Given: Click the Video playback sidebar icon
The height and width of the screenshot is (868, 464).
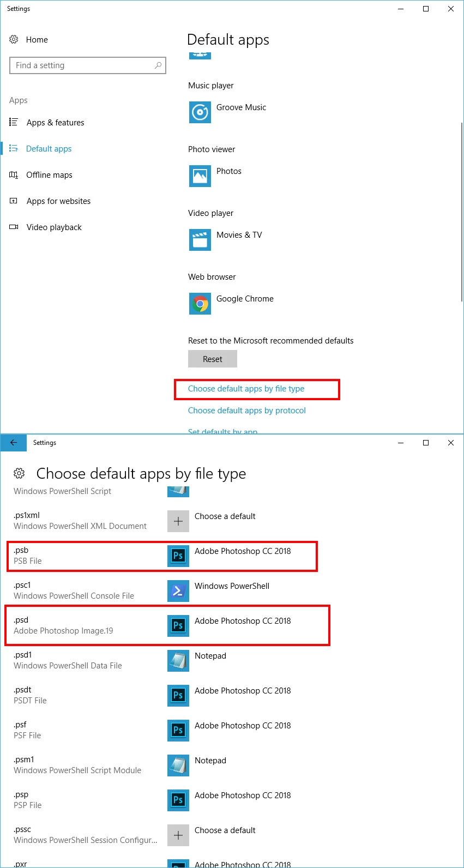Looking at the screenshot, I should point(14,227).
